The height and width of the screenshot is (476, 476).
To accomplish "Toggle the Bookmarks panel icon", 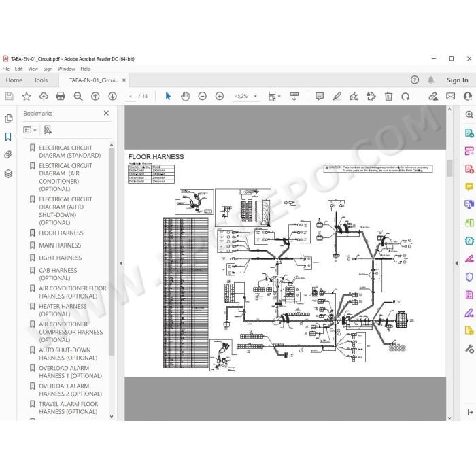I will coord(8,137).
